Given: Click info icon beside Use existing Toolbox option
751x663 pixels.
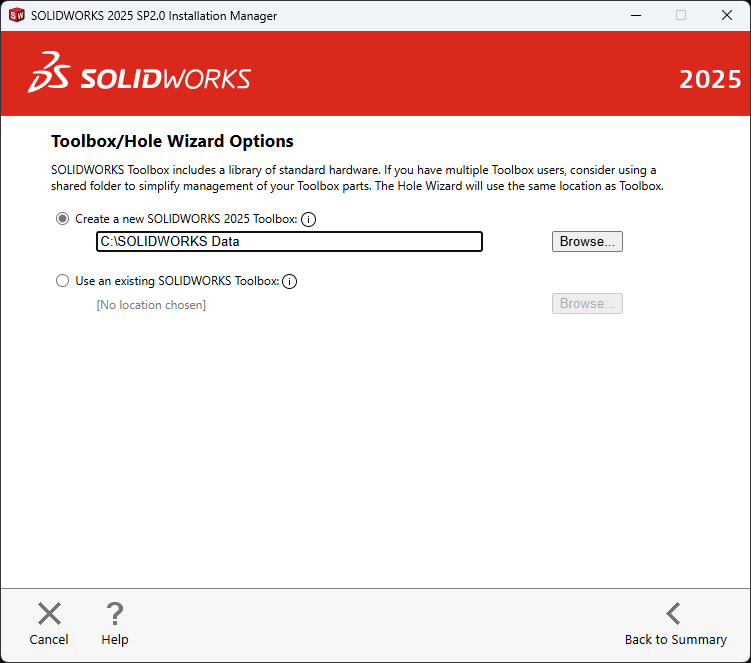Looking at the screenshot, I should [x=290, y=282].
